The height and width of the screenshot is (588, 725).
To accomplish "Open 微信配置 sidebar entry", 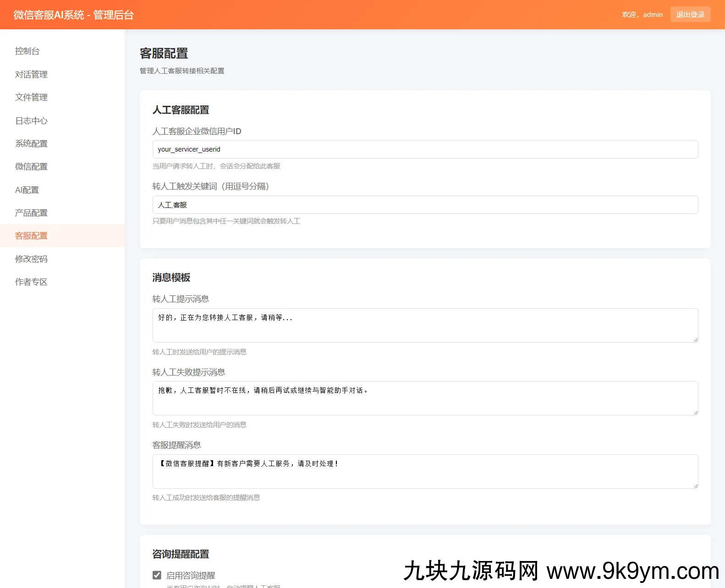I will [x=31, y=166].
